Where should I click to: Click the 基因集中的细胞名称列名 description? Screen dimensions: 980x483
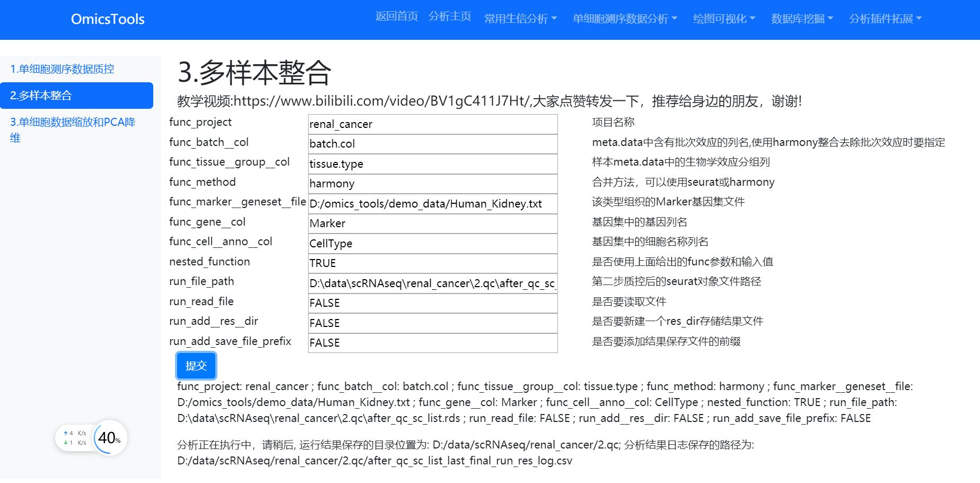(x=650, y=241)
